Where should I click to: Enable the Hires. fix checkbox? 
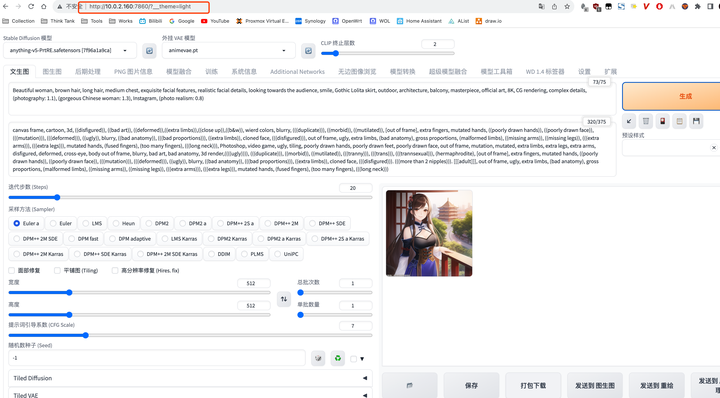115,270
